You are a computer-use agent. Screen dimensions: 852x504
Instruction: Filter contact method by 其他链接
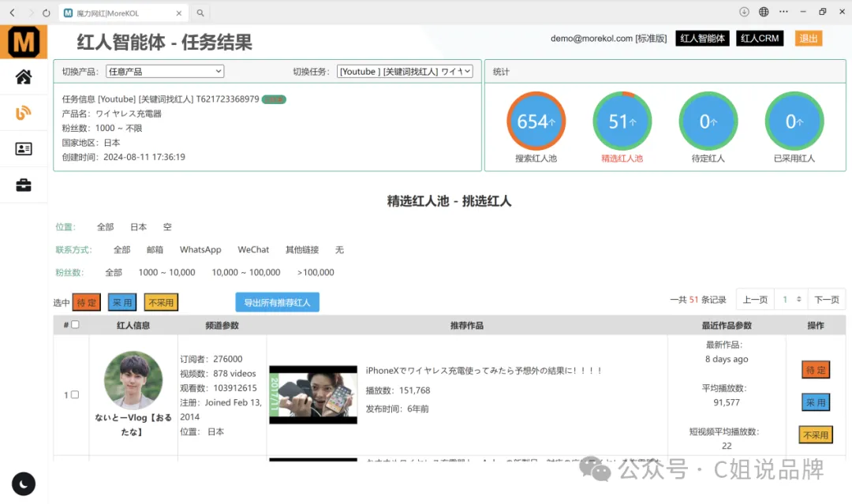coord(302,250)
